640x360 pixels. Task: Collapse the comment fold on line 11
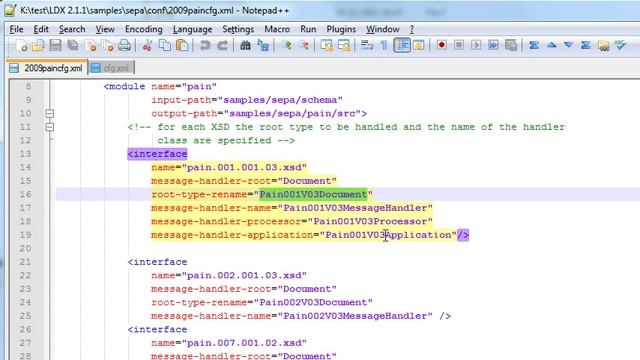click(x=50, y=127)
